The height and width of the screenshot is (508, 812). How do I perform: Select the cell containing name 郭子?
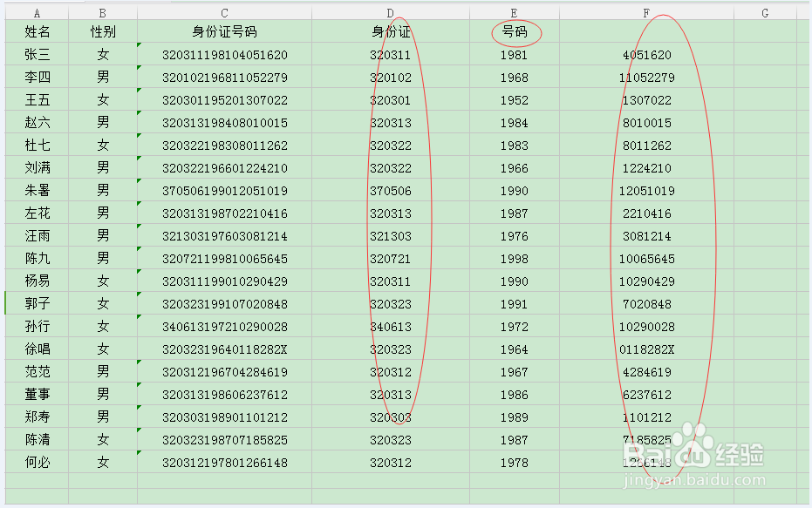(x=36, y=303)
